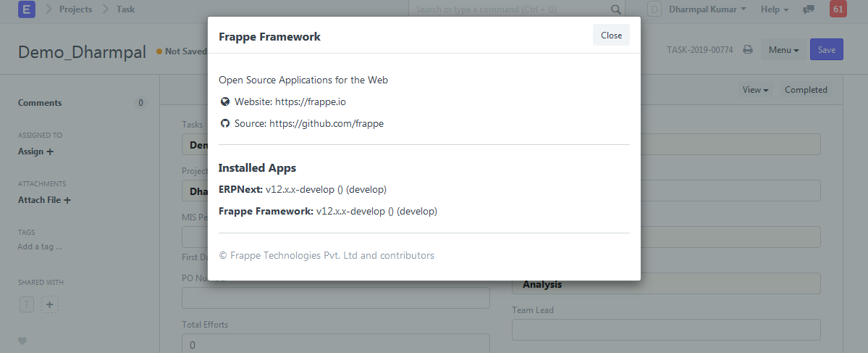Click the Completed button
The width and height of the screenshot is (868, 353).
(806, 90)
